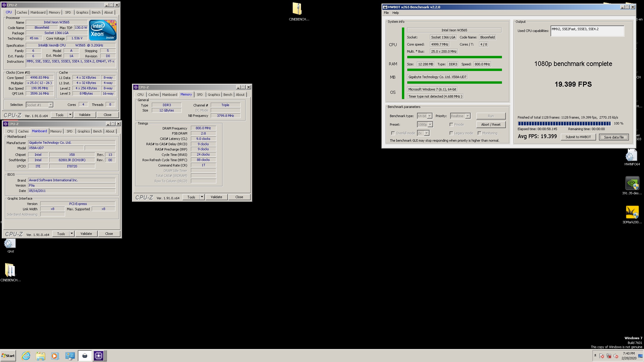Click Tools button in the window showing the Mainboard tab

coord(61,234)
